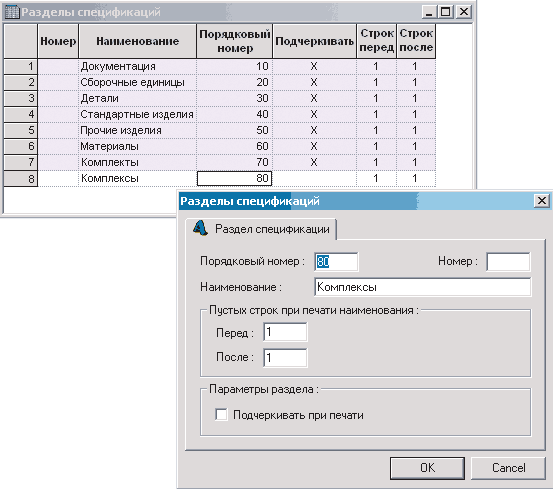
Task: Close the Разделы спецификаций dialog
Action: pyautogui.click(x=542, y=201)
